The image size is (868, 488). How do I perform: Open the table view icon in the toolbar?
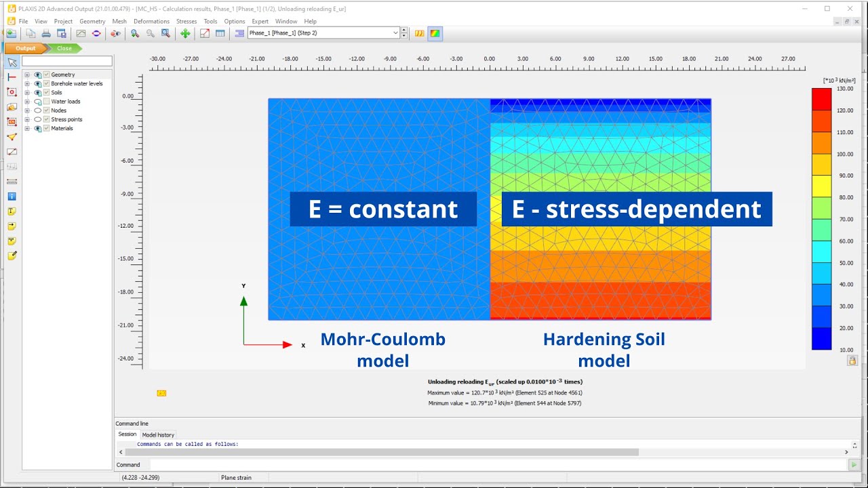[220, 33]
